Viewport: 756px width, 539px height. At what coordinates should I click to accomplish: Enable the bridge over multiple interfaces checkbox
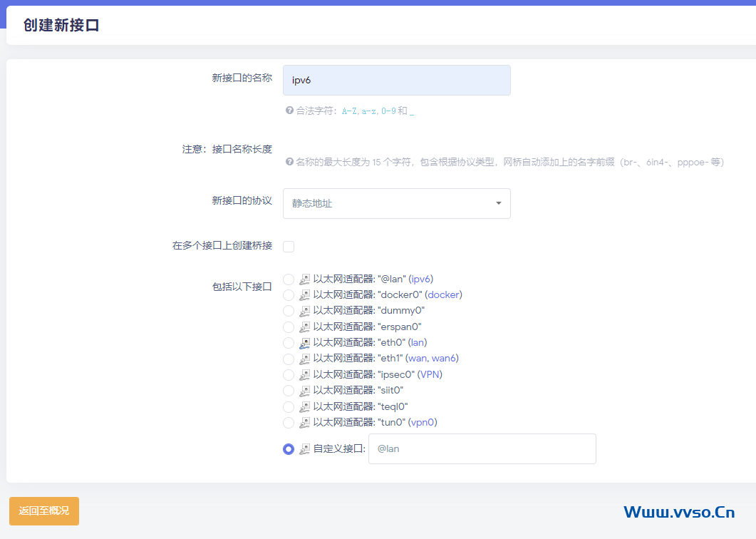[x=289, y=247]
